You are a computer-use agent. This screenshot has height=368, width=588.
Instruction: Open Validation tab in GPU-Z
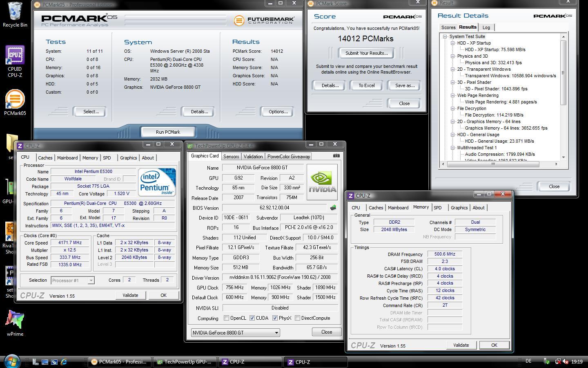point(253,157)
